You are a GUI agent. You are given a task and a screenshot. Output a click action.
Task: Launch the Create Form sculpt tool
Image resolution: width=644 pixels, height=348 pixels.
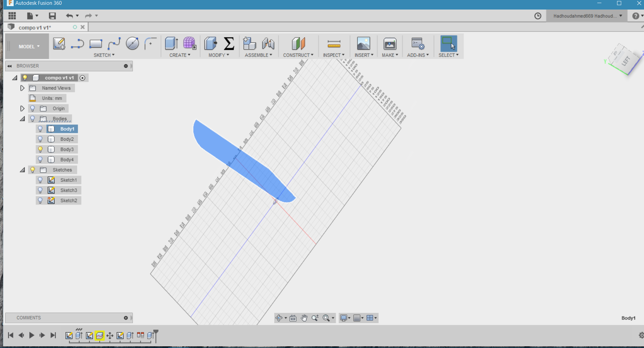(x=189, y=44)
